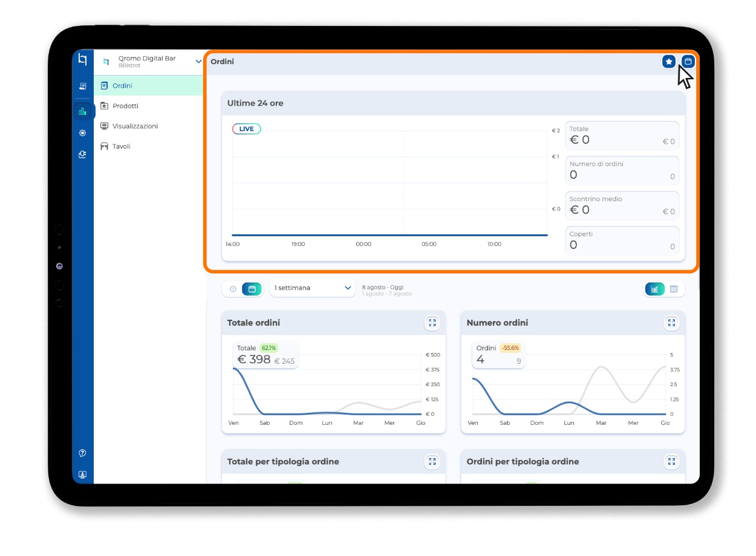Click the calendar icon in Ordini header
This screenshot has height=556, width=756.
tap(688, 62)
